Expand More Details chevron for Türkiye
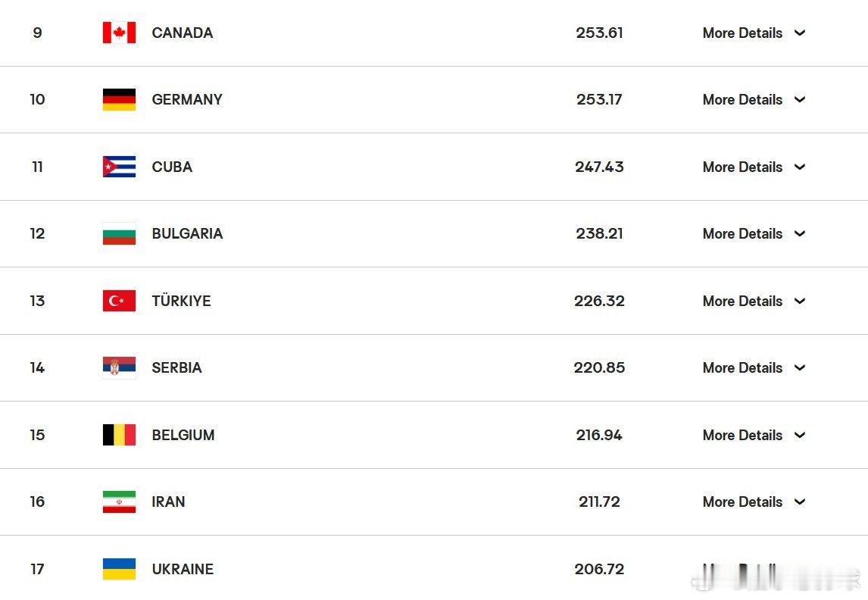868x600 pixels. (x=799, y=301)
